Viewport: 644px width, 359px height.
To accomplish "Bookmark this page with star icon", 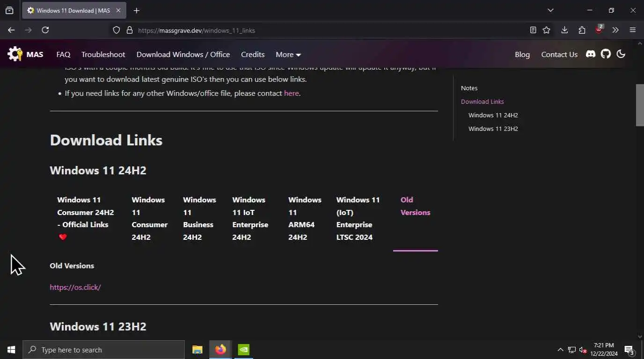I will (546, 30).
